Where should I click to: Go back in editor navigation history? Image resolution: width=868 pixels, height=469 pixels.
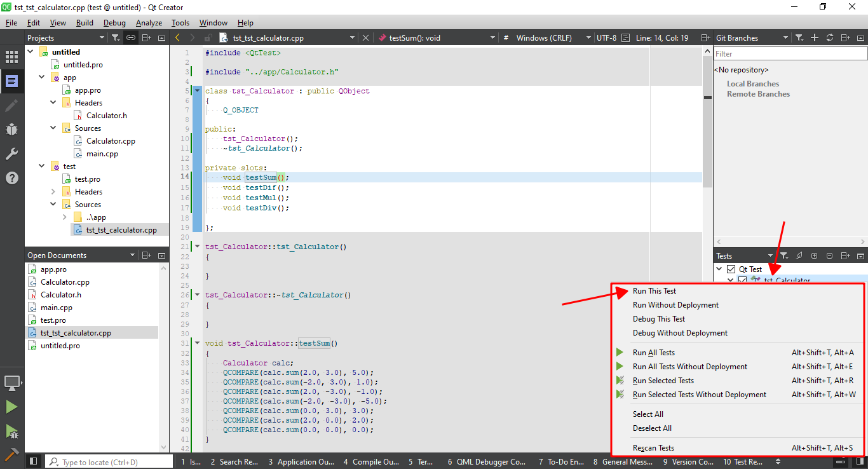[x=177, y=38]
